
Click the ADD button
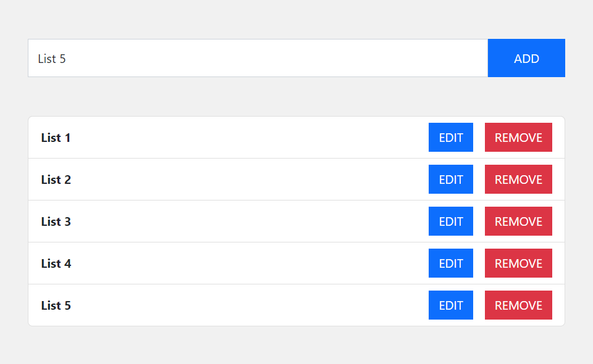pyautogui.click(x=526, y=58)
